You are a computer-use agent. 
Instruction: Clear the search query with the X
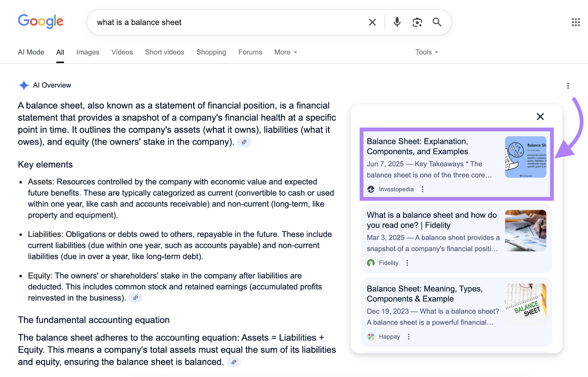click(372, 22)
